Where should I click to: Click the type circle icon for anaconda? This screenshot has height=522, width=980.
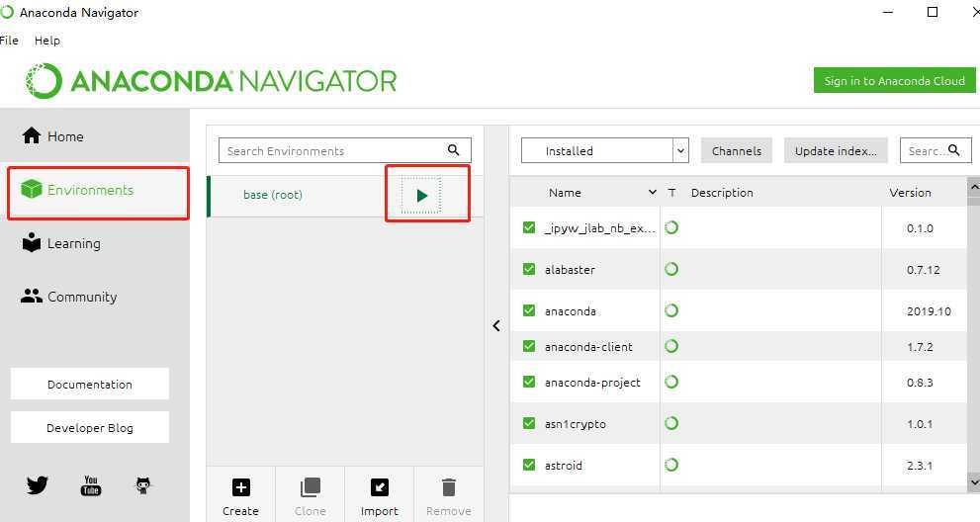671,310
